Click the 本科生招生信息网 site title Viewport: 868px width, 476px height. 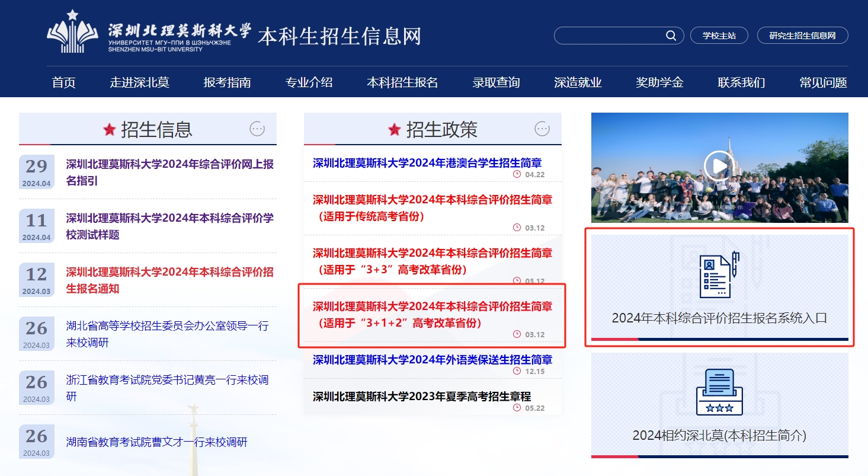tap(339, 36)
